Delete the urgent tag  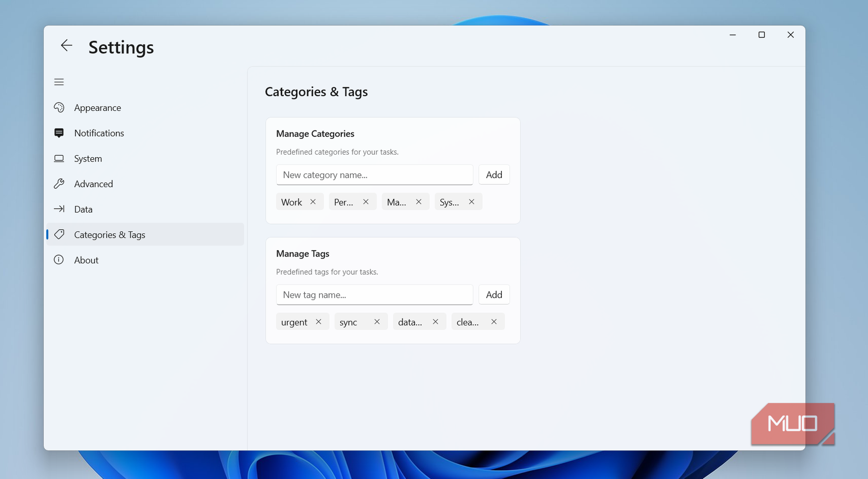pyautogui.click(x=319, y=321)
